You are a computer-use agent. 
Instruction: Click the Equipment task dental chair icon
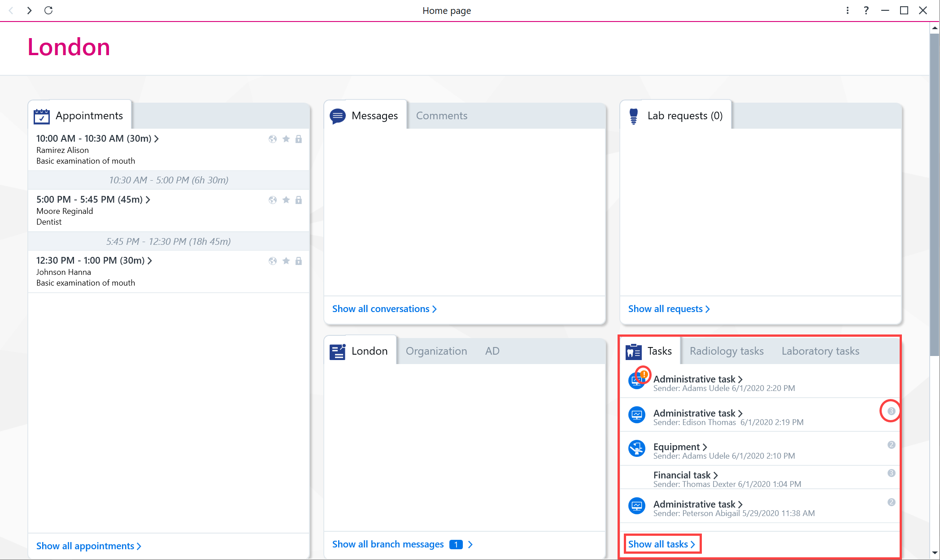pos(636,448)
